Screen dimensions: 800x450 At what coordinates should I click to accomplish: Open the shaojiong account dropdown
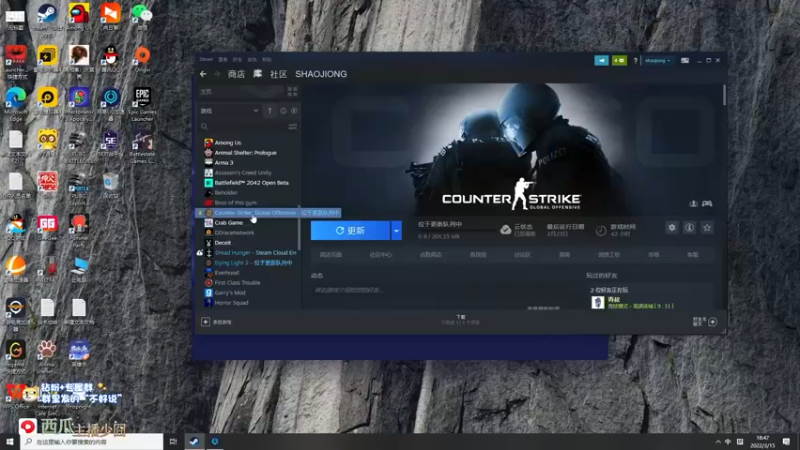[657, 60]
